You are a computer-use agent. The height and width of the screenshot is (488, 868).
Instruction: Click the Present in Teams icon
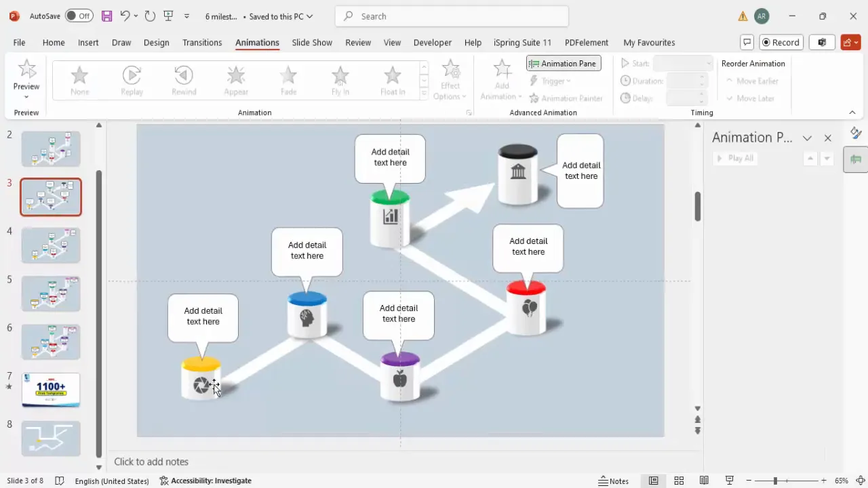[x=822, y=42]
